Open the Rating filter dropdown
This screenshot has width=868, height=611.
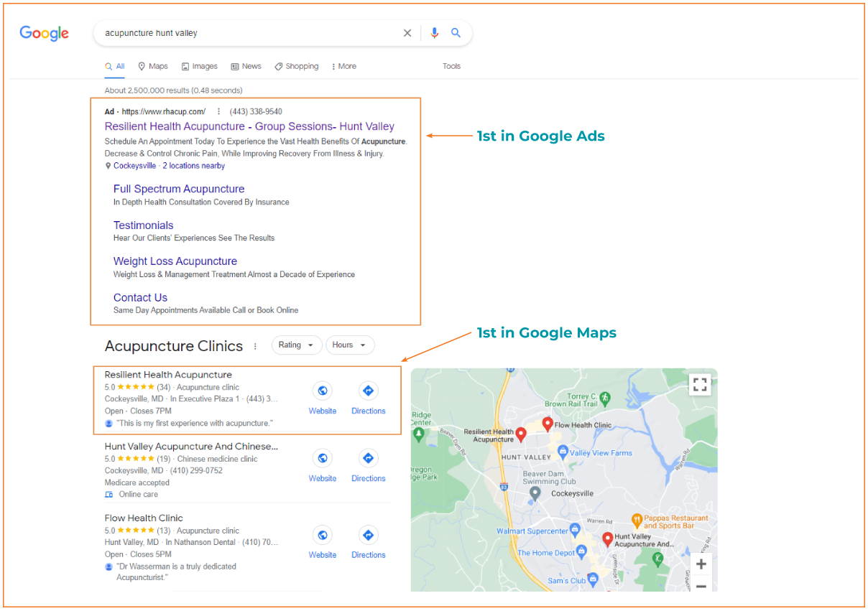click(297, 345)
